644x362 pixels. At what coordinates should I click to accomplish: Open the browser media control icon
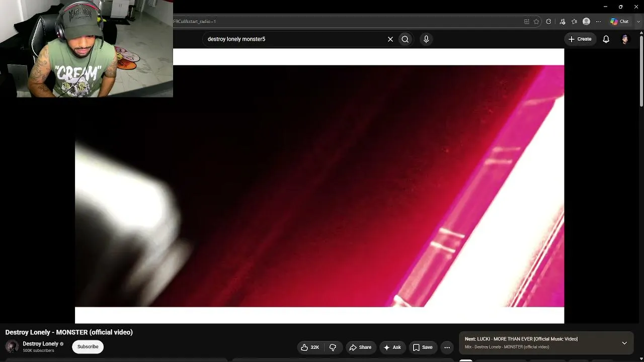click(562, 22)
